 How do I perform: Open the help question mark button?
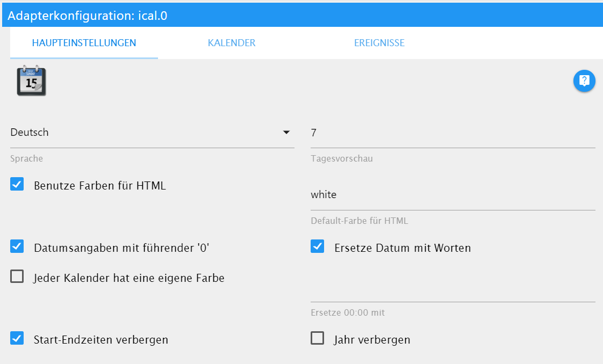tap(584, 81)
